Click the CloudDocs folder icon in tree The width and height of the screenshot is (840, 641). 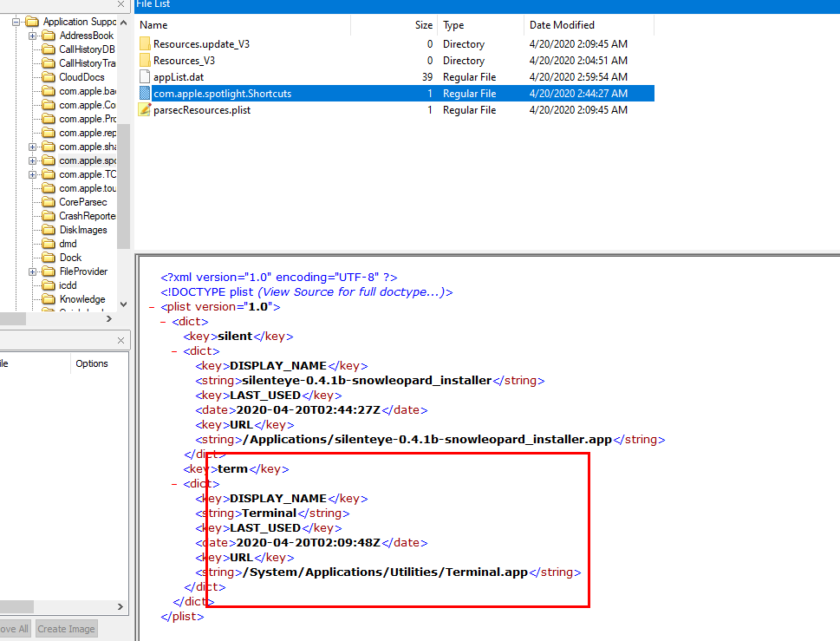coord(49,77)
